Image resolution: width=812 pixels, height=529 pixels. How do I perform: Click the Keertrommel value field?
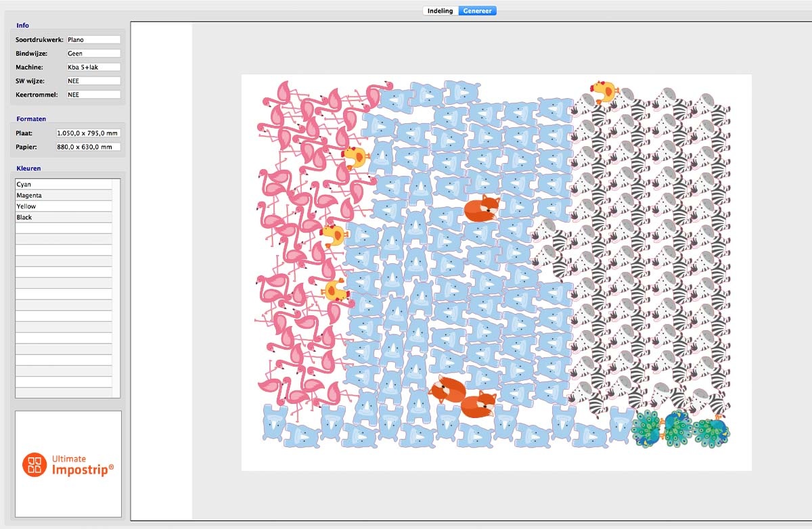coord(93,95)
